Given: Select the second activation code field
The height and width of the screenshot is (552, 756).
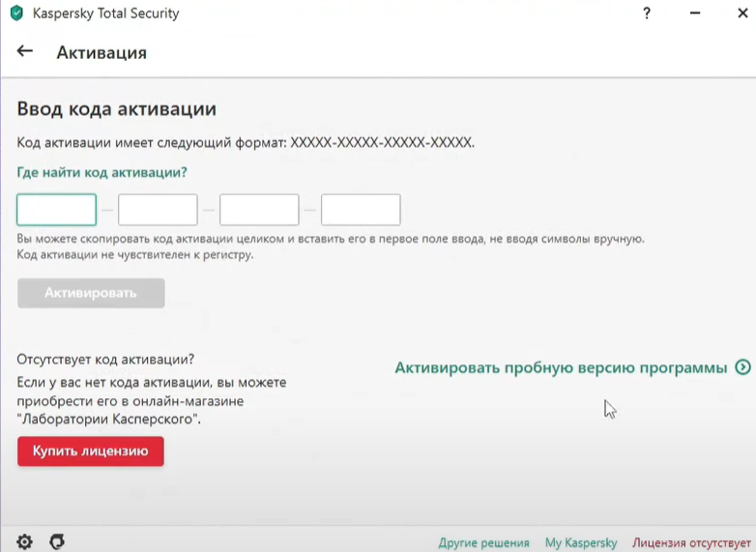Looking at the screenshot, I should tap(158, 210).
